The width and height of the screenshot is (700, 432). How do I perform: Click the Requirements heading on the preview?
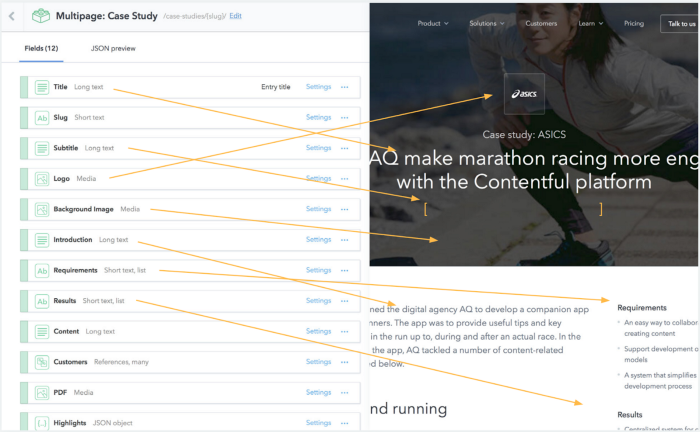tap(642, 308)
